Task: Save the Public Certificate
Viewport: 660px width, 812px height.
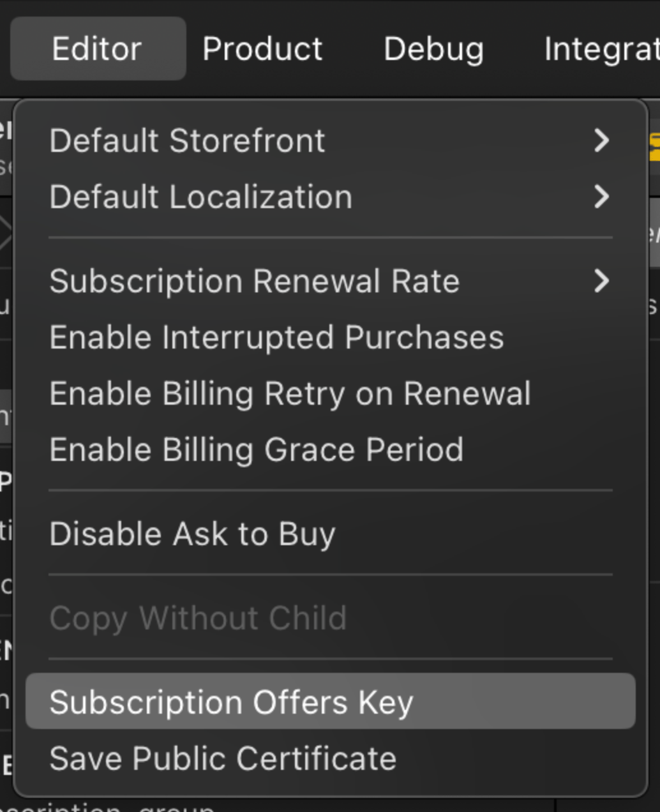Action: (x=223, y=758)
